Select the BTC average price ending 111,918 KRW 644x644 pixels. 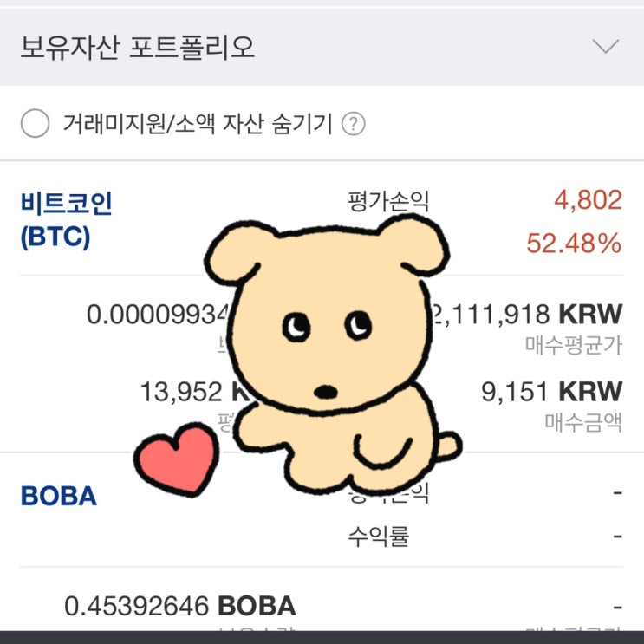[x=527, y=315]
